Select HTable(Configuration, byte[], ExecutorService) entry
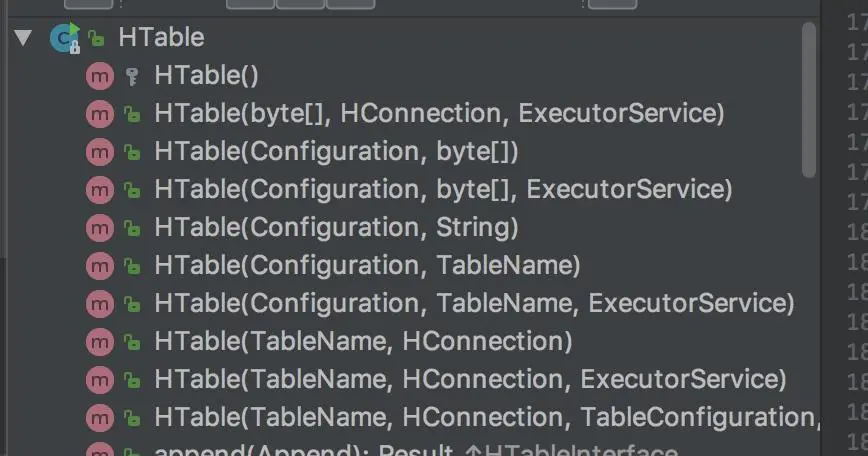Viewport: 868px width, 456px height. pyautogui.click(x=443, y=190)
